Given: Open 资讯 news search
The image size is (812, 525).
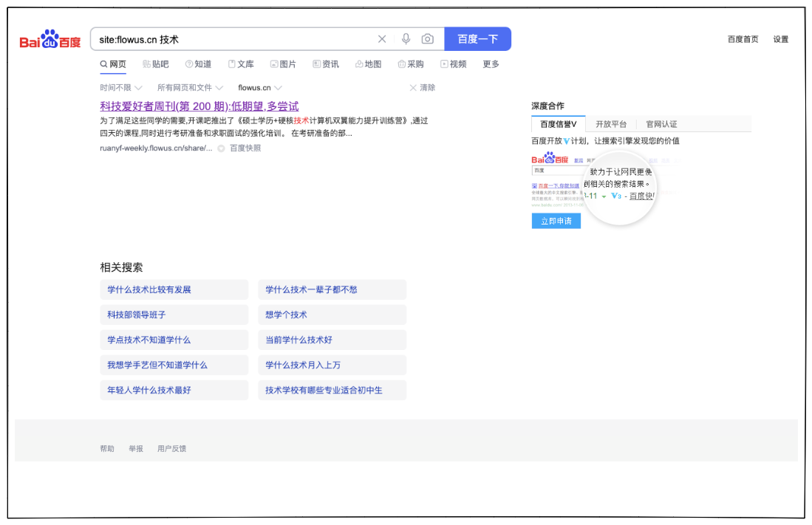Looking at the screenshot, I should pyautogui.click(x=327, y=64).
